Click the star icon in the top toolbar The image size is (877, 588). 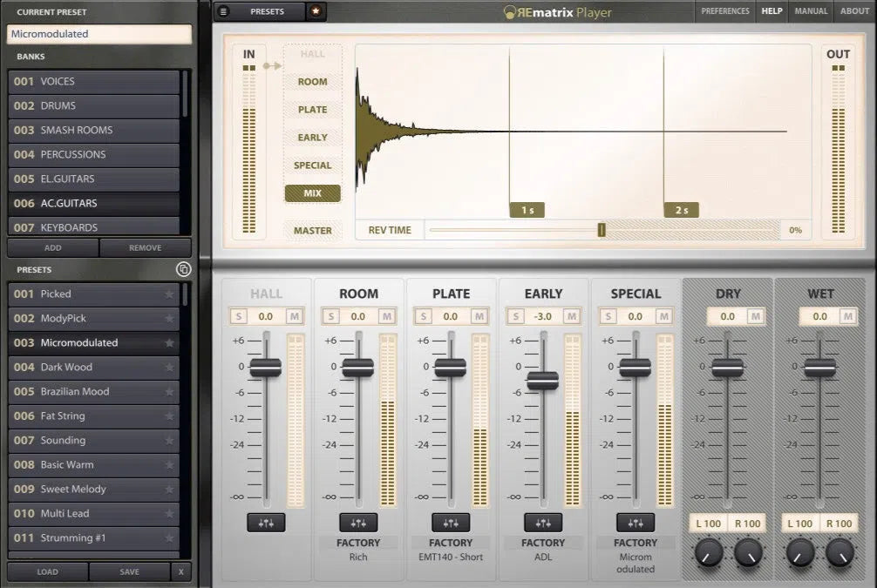tap(316, 11)
